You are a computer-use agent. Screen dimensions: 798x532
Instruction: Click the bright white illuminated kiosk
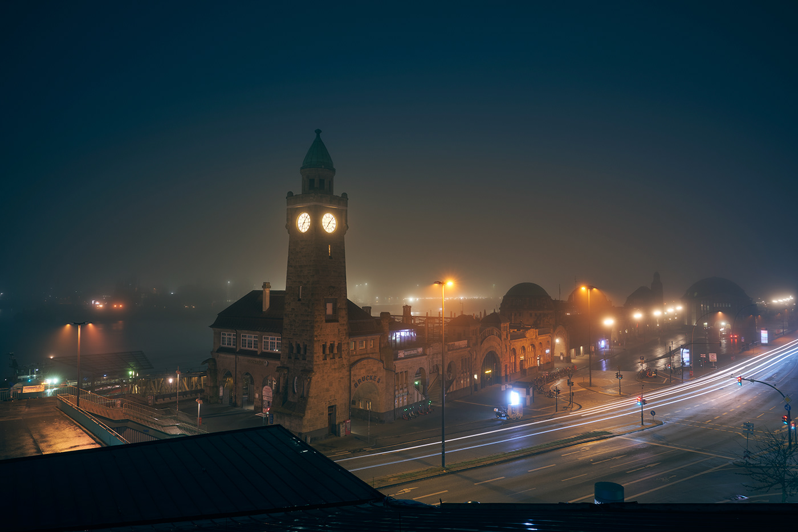(x=515, y=398)
